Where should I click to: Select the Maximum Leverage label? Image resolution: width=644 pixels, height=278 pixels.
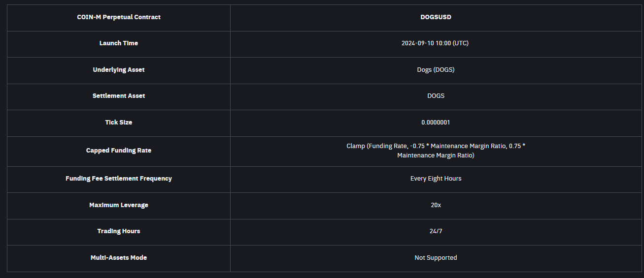(x=119, y=205)
